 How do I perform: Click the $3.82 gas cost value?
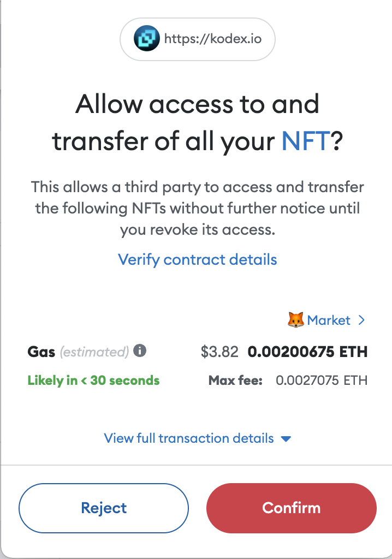click(x=219, y=352)
